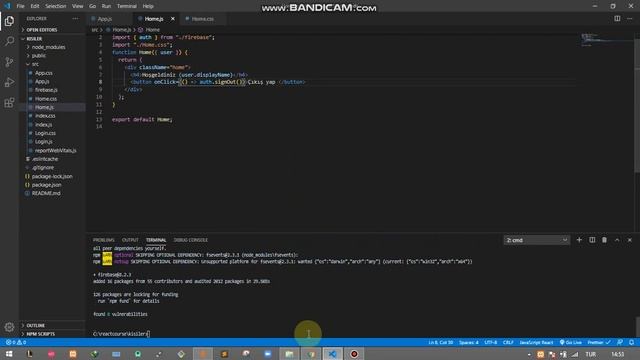Open the terminal selector dropdown

[537, 240]
